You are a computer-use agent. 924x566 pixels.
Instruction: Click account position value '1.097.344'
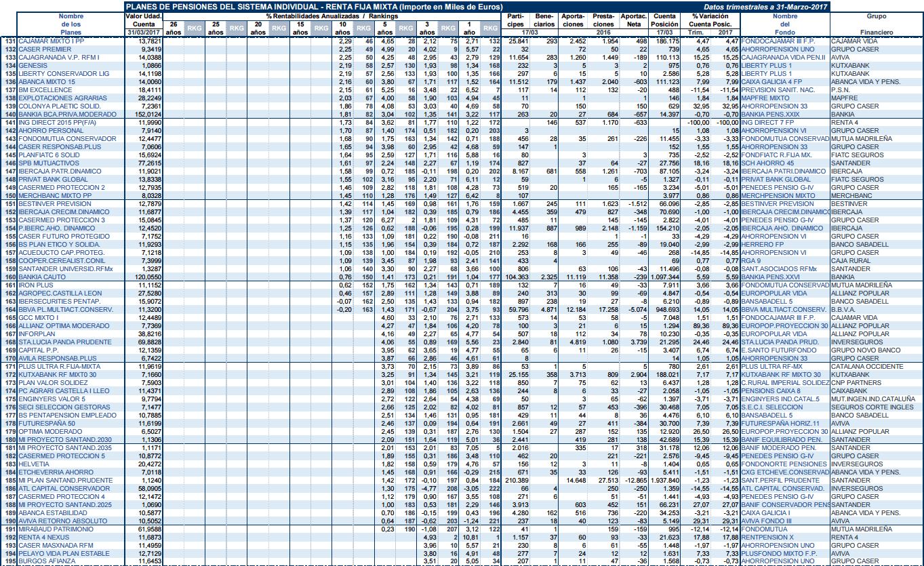tap(664, 277)
